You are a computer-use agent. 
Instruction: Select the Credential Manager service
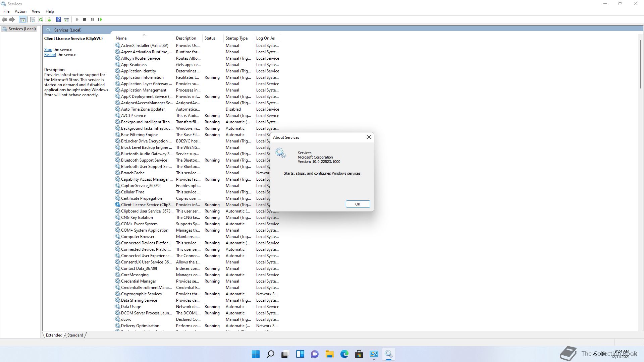(x=197, y=281)
